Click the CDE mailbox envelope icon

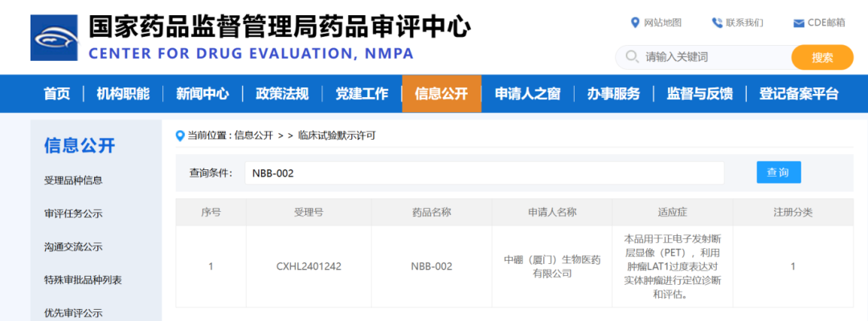798,22
